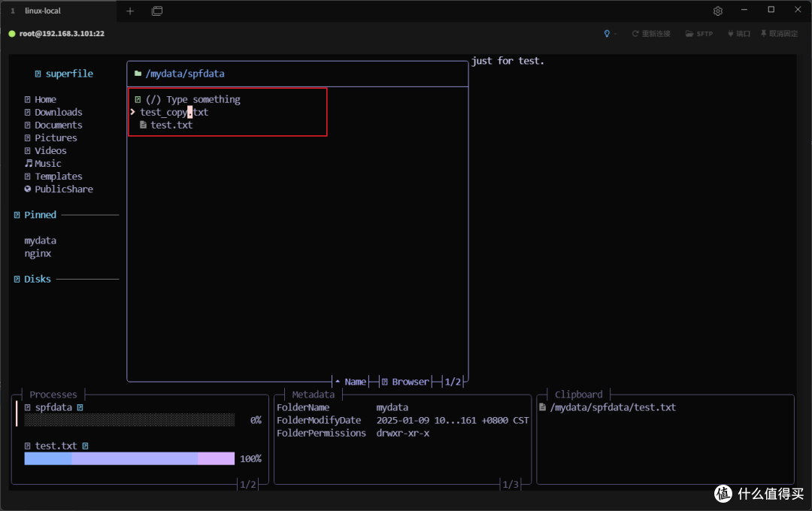Image resolution: width=812 pixels, height=511 pixels.
Task: Click the 取消固定 unpin button
Action: click(x=779, y=34)
